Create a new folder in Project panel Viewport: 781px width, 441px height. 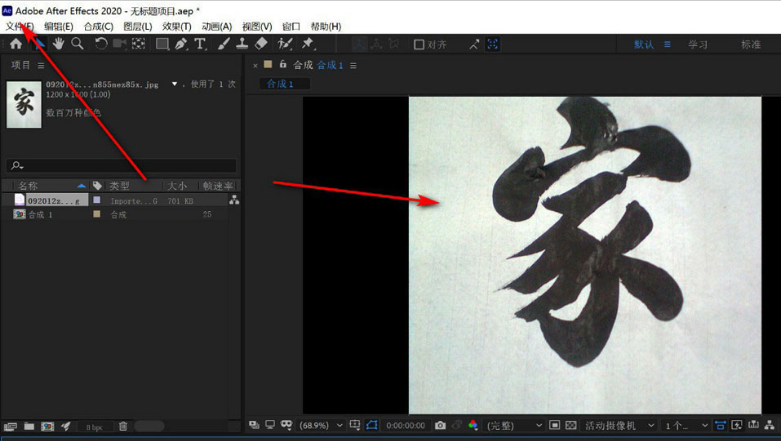[29, 427]
